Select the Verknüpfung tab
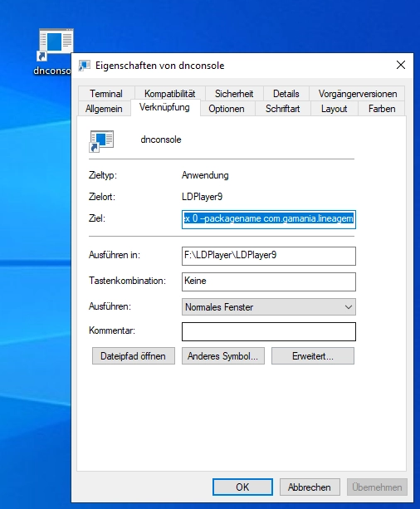The image size is (420, 509). [x=164, y=107]
